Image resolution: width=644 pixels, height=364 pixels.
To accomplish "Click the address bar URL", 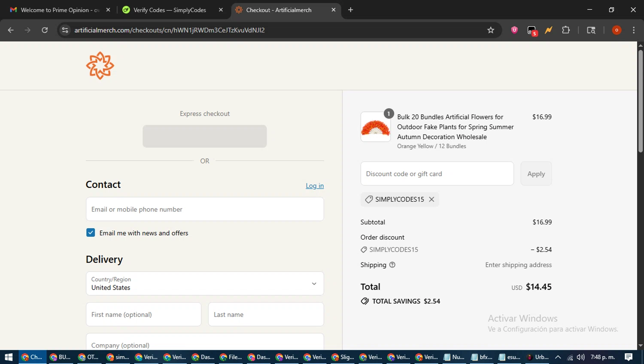I will click(170, 30).
